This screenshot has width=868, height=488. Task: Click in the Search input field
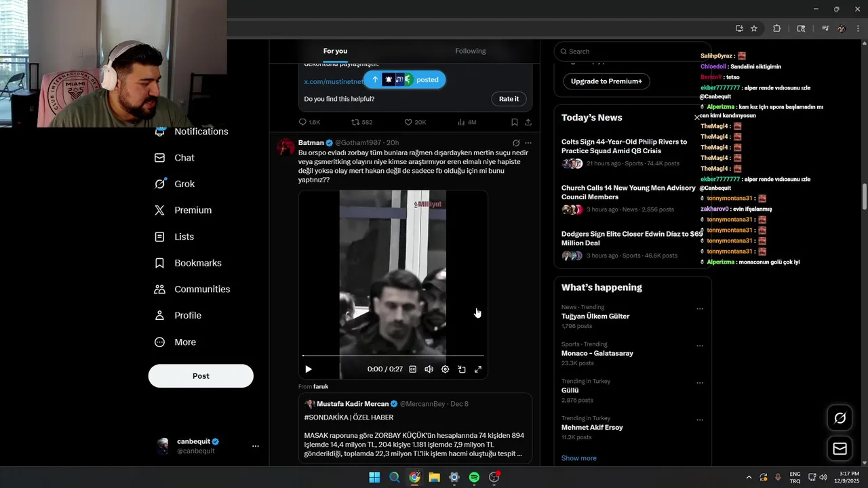[632, 52]
